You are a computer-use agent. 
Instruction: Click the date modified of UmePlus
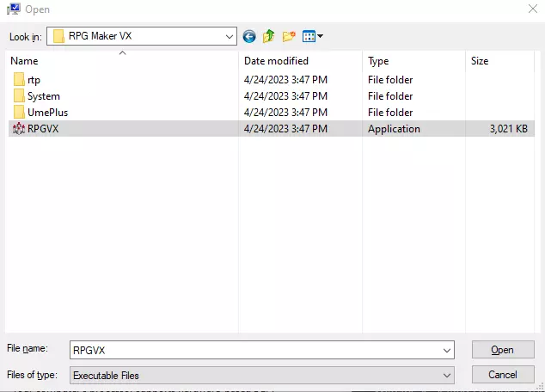coord(285,113)
